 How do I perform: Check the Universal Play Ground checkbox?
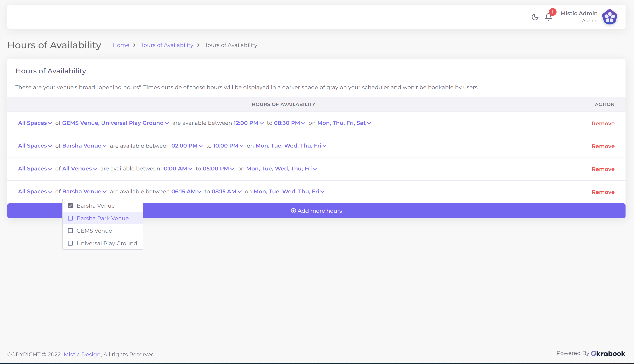pyautogui.click(x=70, y=243)
